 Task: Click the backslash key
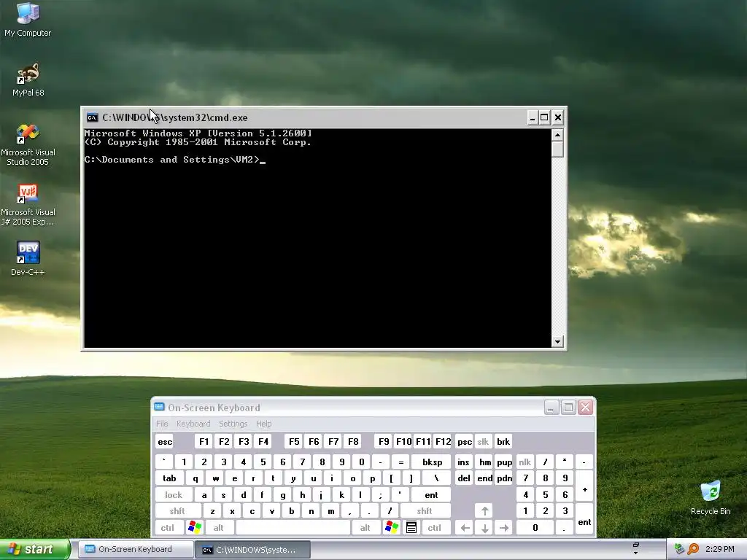[x=436, y=478]
